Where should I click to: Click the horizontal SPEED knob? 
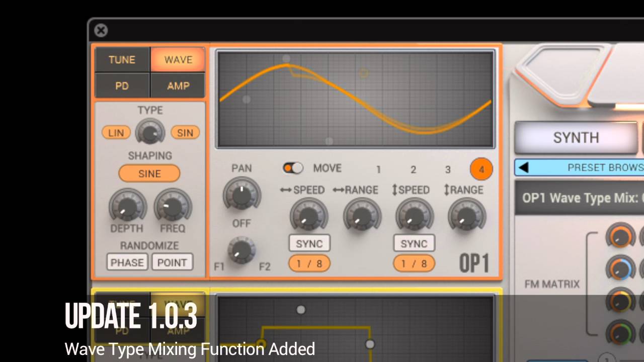point(308,216)
